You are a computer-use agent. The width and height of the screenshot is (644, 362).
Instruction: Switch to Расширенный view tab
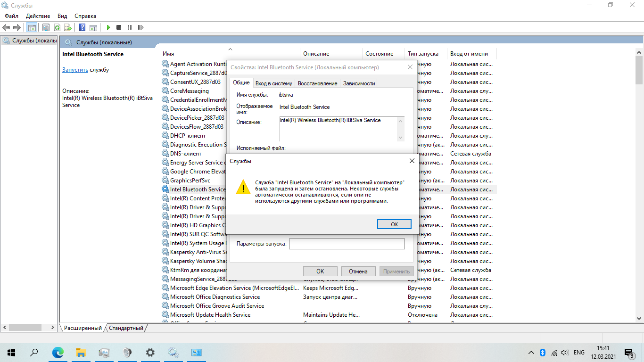83,328
